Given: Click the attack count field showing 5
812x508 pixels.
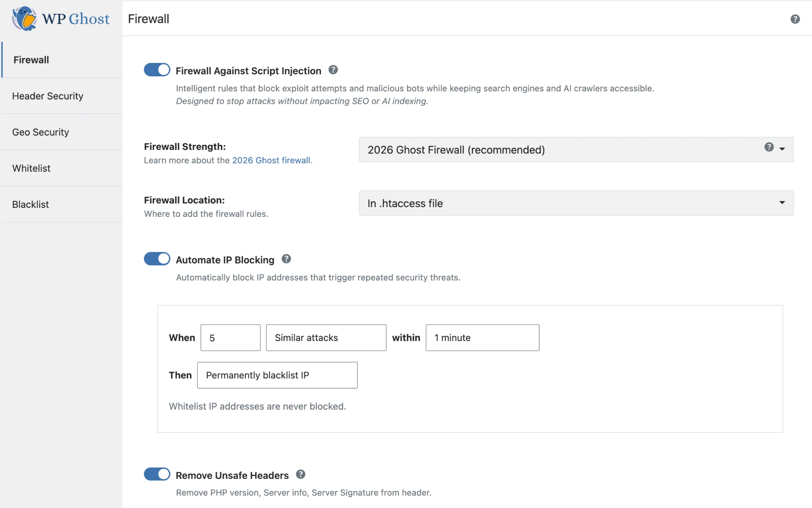Looking at the screenshot, I should (230, 337).
